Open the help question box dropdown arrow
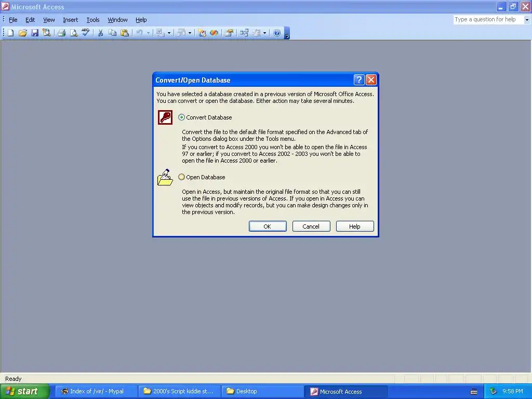532x399 pixels. pyautogui.click(x=527, y=20)
